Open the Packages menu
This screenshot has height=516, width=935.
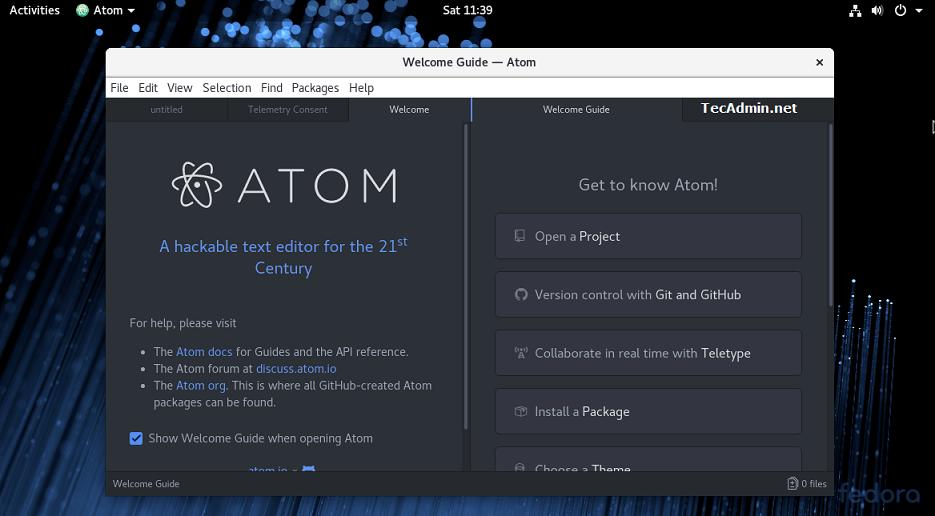(315, 88)
